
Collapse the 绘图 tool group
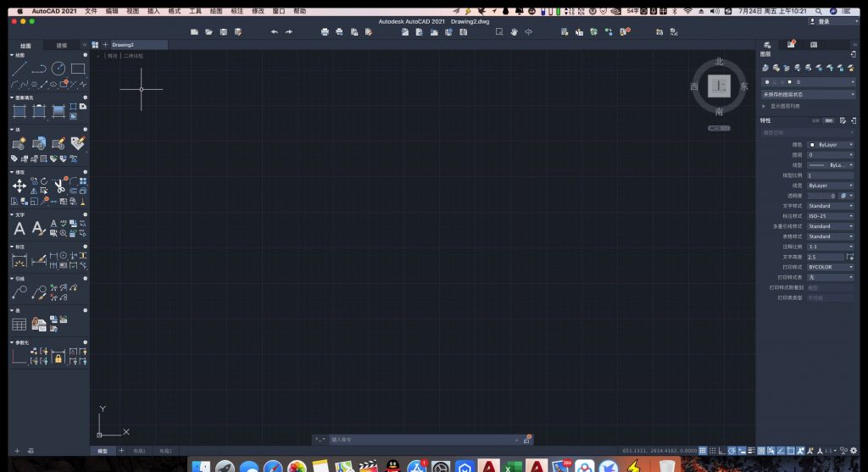(12, 55)
